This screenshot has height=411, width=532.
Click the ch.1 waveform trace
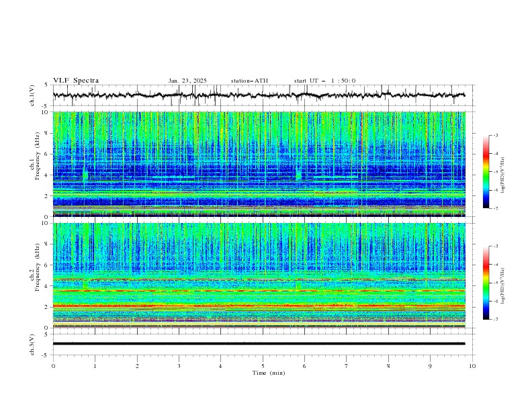(x=259, y=95)
